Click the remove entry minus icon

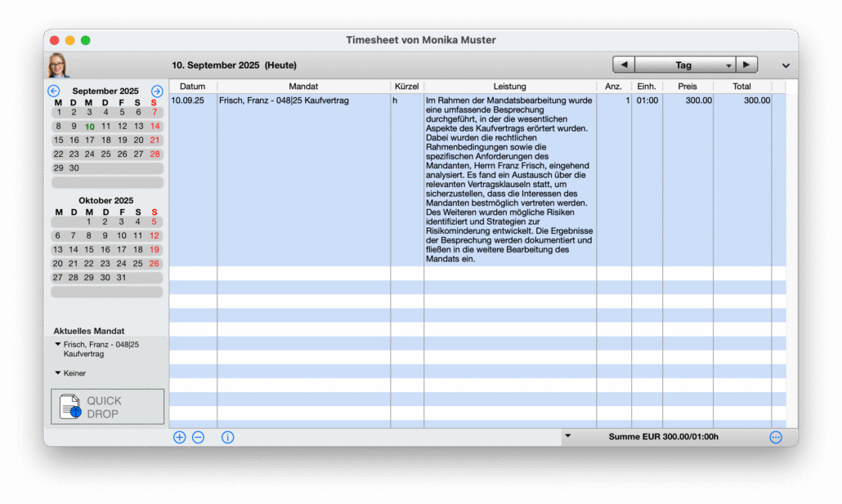(x=198, y=437)
